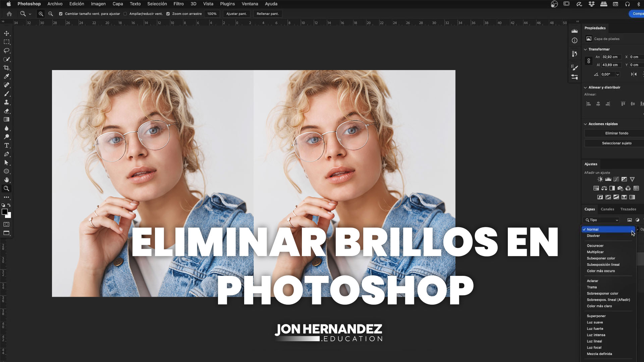The image size is (644, 362).
Task: Open the zoom tool preset dropdown arrow
Action: tap(30, 14)
